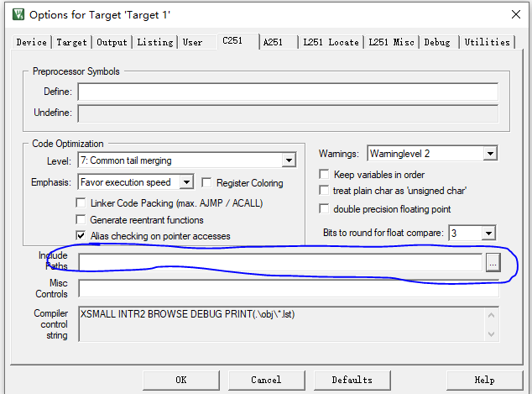Enable double precision floating point checkbox
Viewport: 532px width, 394px height.
324,208
